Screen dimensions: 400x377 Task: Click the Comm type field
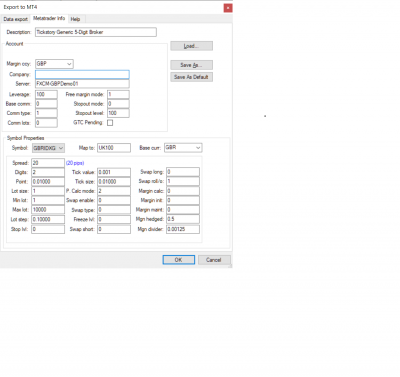tap(46, 113)
